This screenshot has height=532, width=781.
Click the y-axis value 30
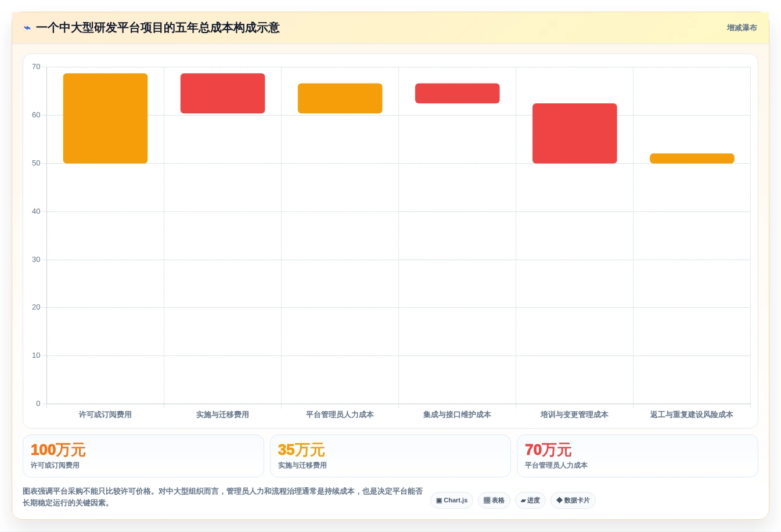[x=36, y=260]
